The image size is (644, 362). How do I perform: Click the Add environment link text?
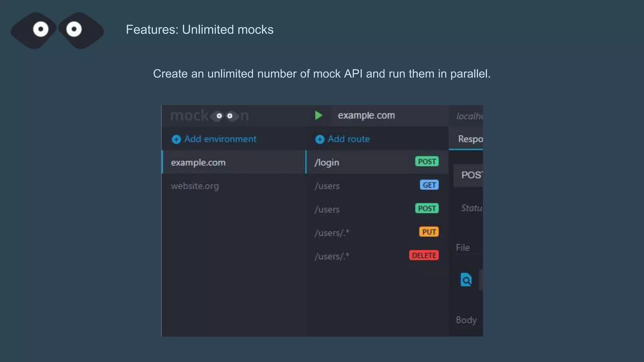click(x=220, y=139)
